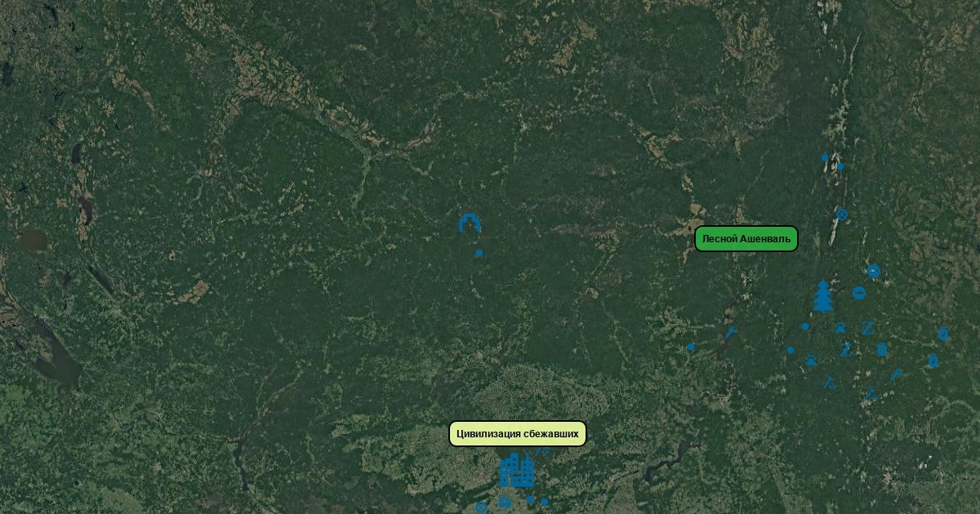Select the easternmost padlock marker
Image resolution: width=980 pixels, height=514 pixels.
[943, 334]
